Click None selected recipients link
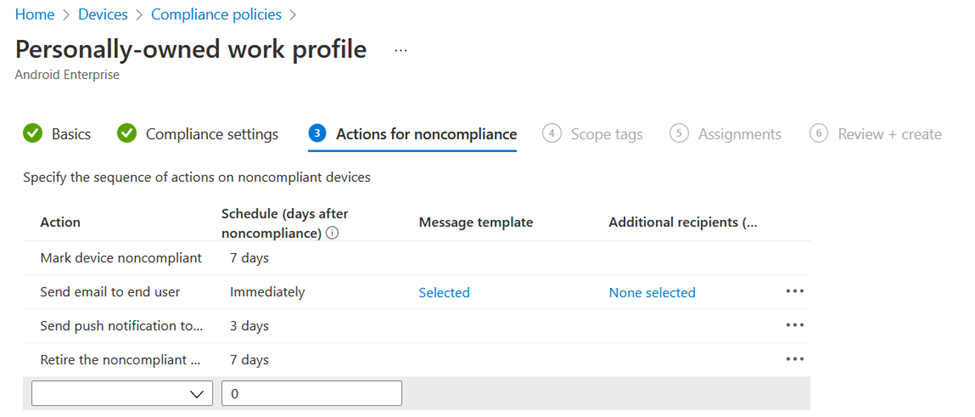Image resolution: width=975 pixels, height=417 pixels. coord(652,293)
